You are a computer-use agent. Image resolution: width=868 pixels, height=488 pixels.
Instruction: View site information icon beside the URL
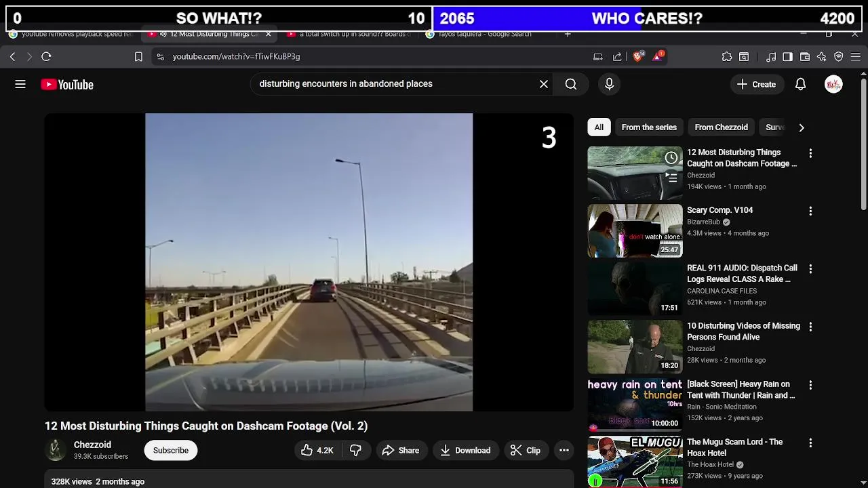160,57
